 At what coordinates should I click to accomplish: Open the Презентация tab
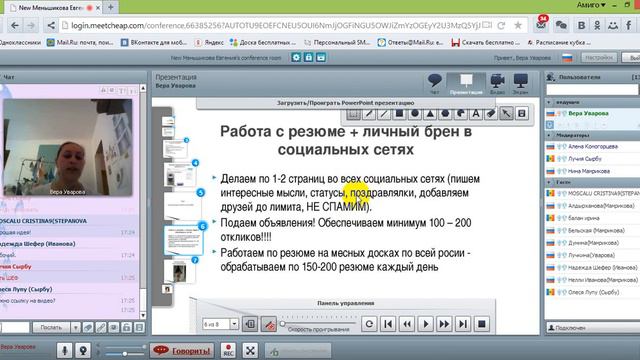466,84
